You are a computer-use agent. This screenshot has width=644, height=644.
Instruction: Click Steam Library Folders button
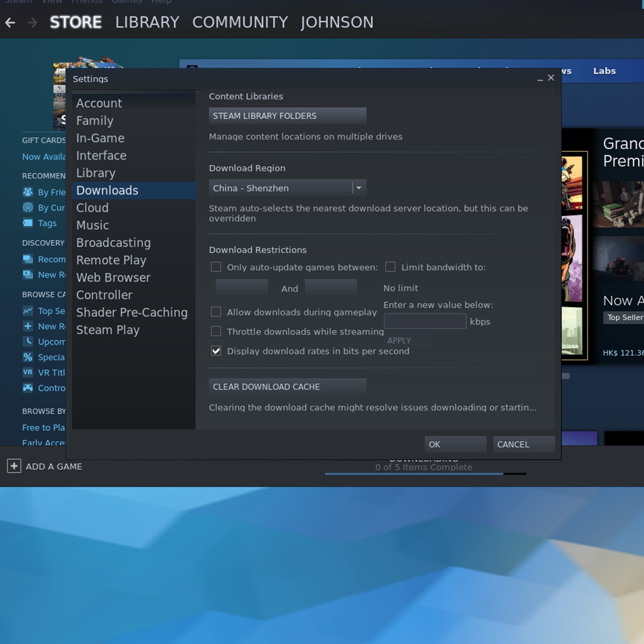[x=288, y=116]
